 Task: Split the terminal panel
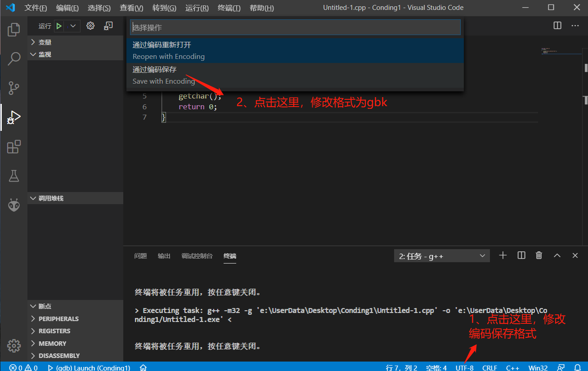point(521,255)
